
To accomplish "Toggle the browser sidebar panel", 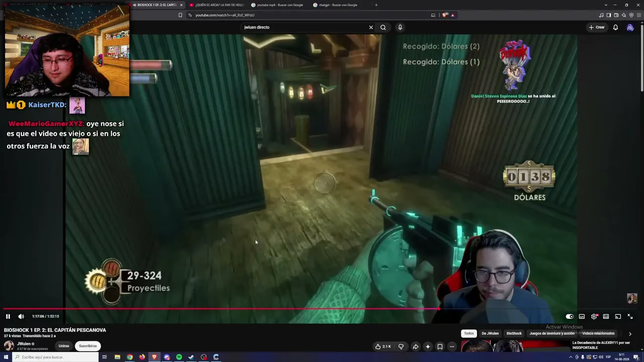I will 609,15.
